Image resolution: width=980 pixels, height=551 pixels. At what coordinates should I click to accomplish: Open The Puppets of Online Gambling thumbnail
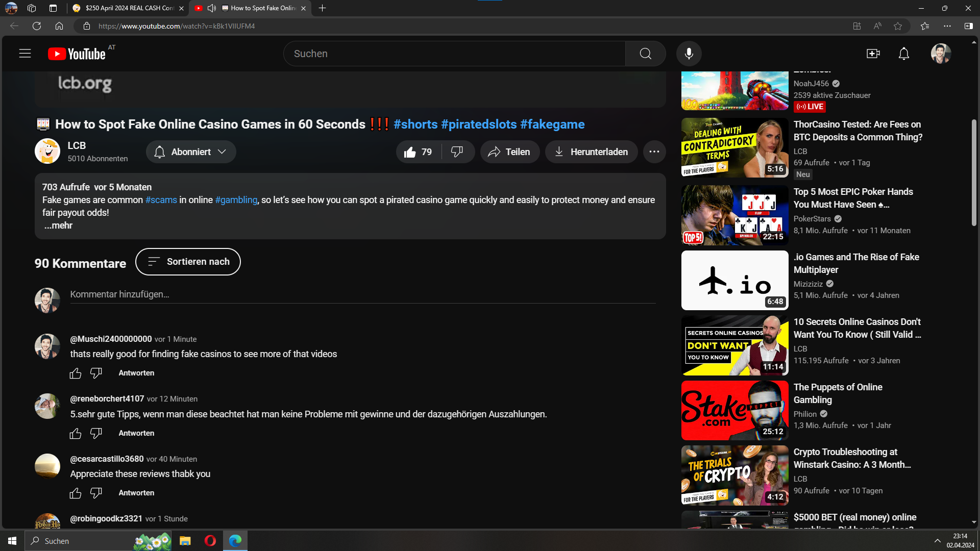[735, 410]
